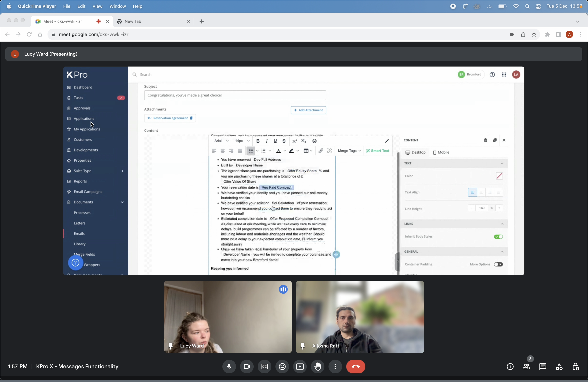Click the Text Color swatch
This screenshot has width=588, height=382.
coord(499,176)
